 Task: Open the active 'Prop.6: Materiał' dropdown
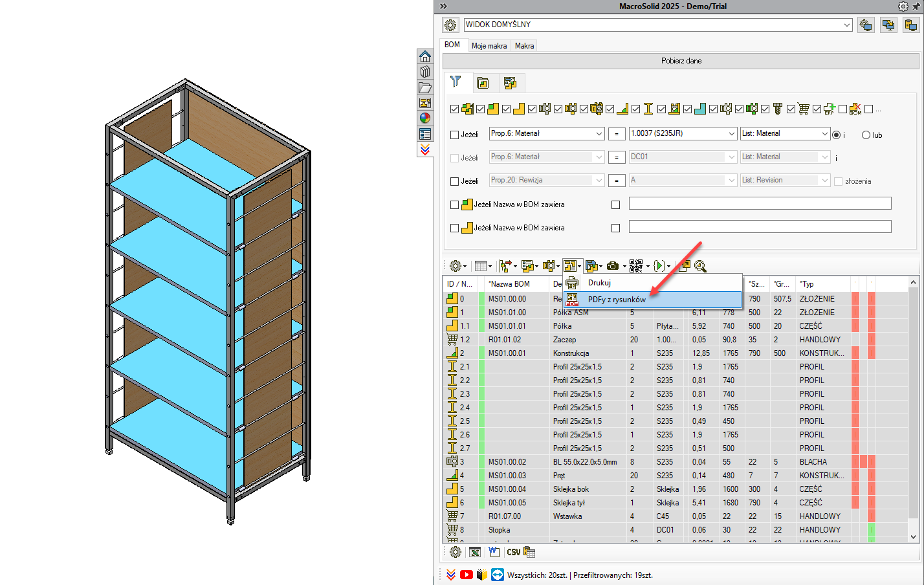(547, 133)
